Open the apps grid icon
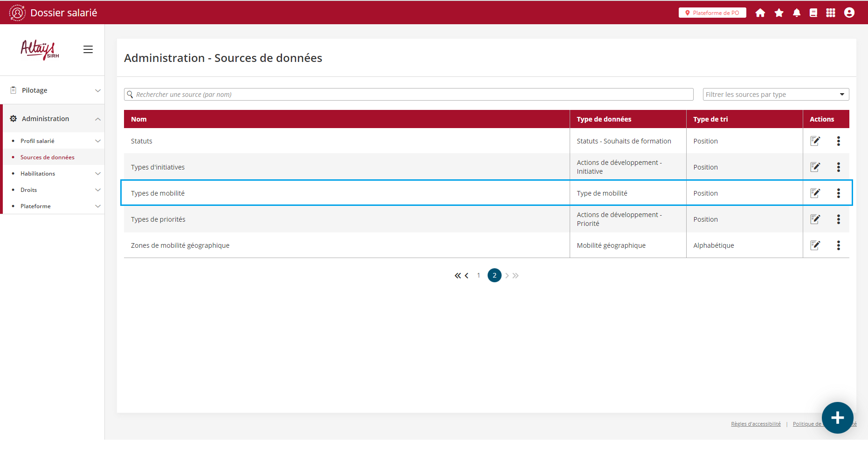The height and width of the screenshot is (449, 868). [831, 13]
